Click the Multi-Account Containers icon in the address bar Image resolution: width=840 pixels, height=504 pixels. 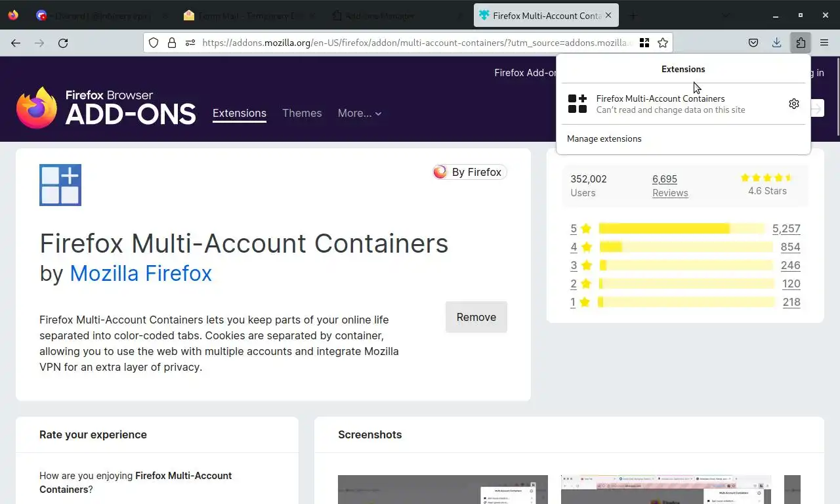644,43
